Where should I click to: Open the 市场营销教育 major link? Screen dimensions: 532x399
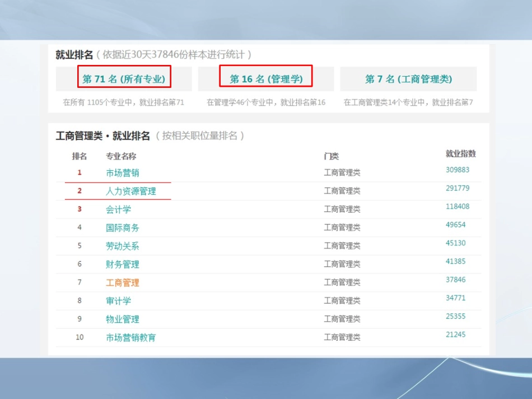131,337
